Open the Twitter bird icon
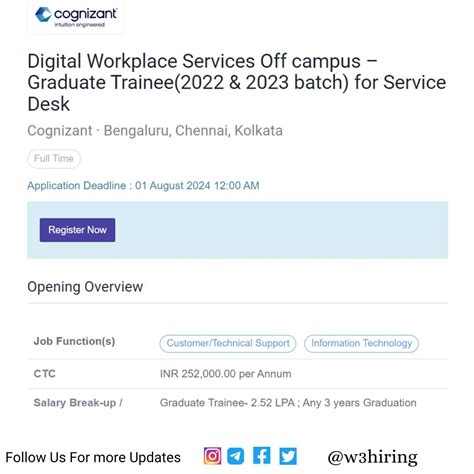The width and height of the screenshot is (474, 474). pyautogui.click(x=288, y=456)
